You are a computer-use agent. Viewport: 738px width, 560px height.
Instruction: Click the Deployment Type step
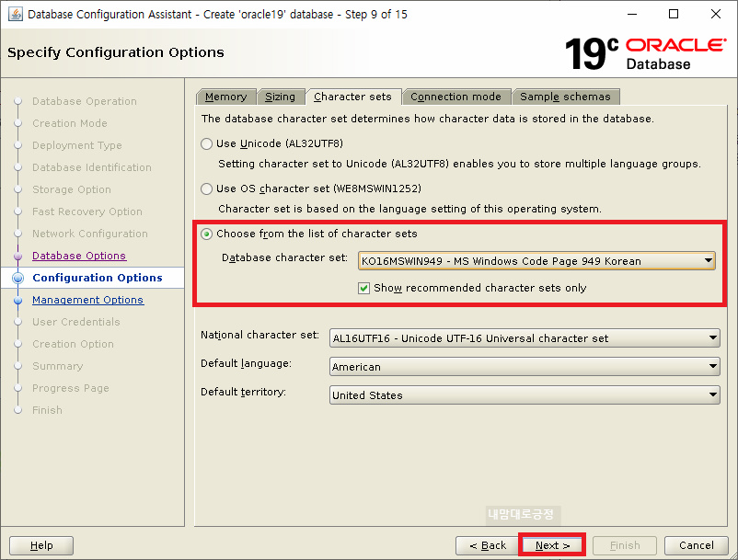tap(76, 145)
